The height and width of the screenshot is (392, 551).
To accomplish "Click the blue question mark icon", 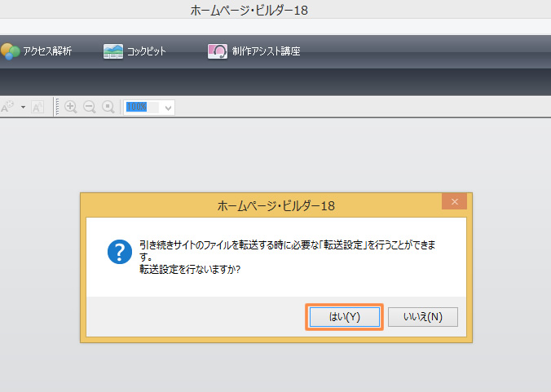I will [120, 252].
